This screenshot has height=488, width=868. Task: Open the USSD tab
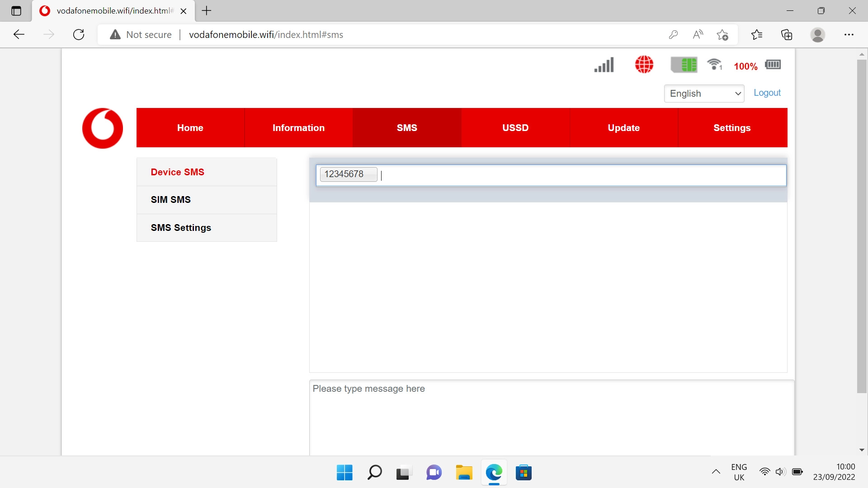515,128
